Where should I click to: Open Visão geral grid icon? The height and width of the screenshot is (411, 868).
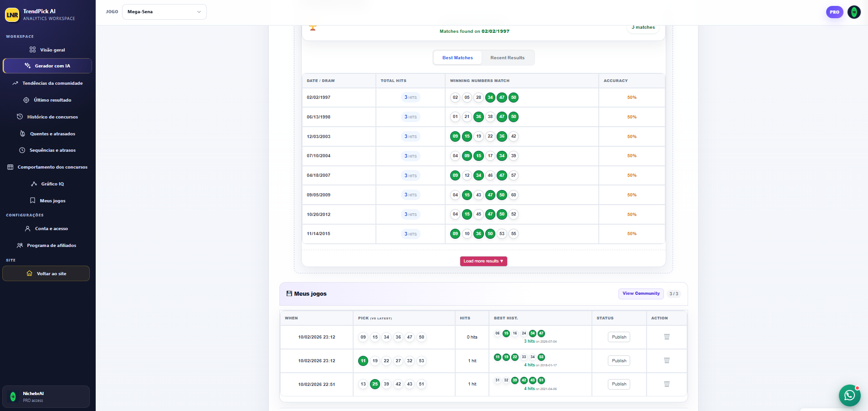[32, 50]
